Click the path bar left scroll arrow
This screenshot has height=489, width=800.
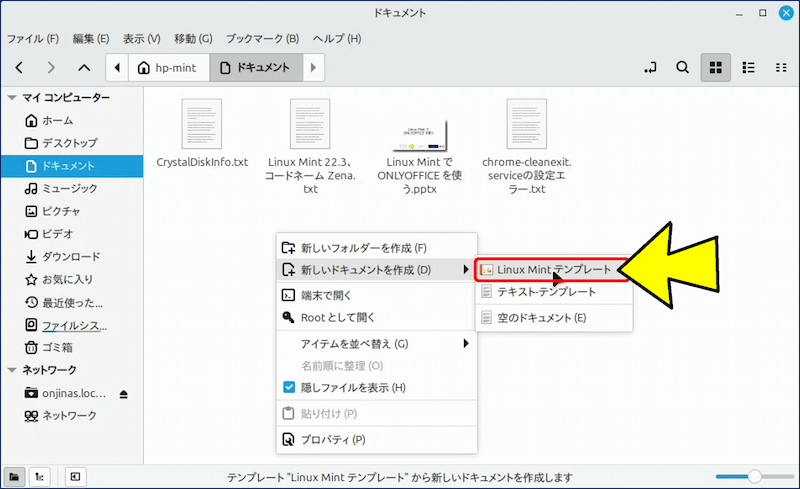(x=117, y=67)
